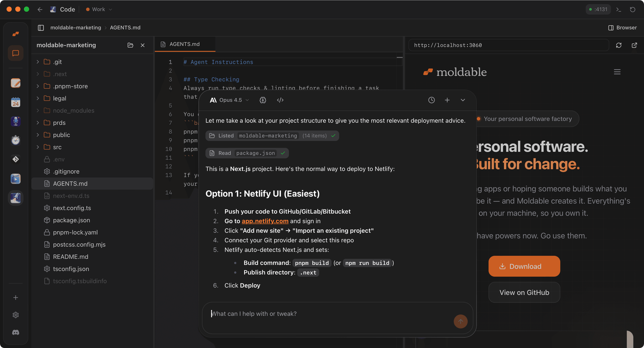Click the Download button on the moldable page
The height and width of the screenshot is (348, 644).
[x=524, y=266]
